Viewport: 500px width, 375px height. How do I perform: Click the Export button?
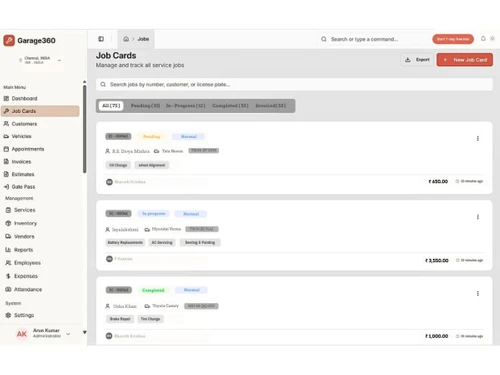point(417,60)
